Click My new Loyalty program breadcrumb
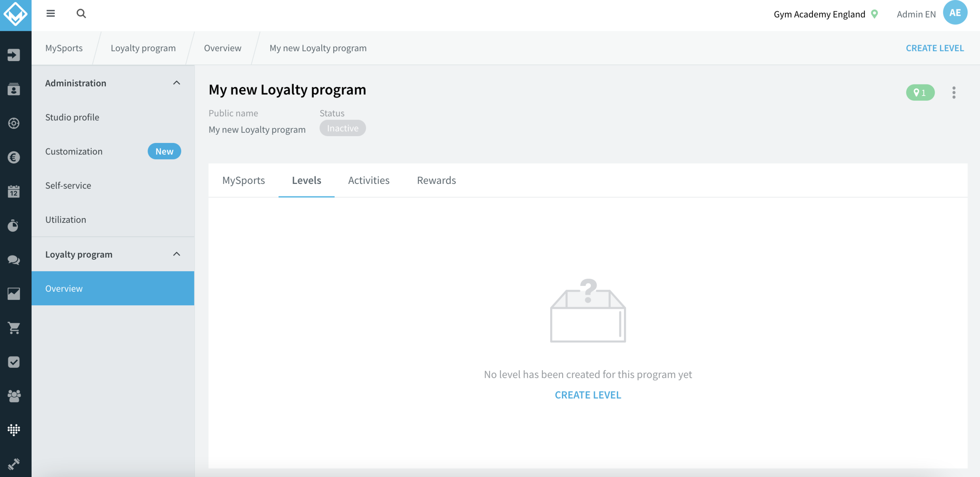 click(318, 48)
